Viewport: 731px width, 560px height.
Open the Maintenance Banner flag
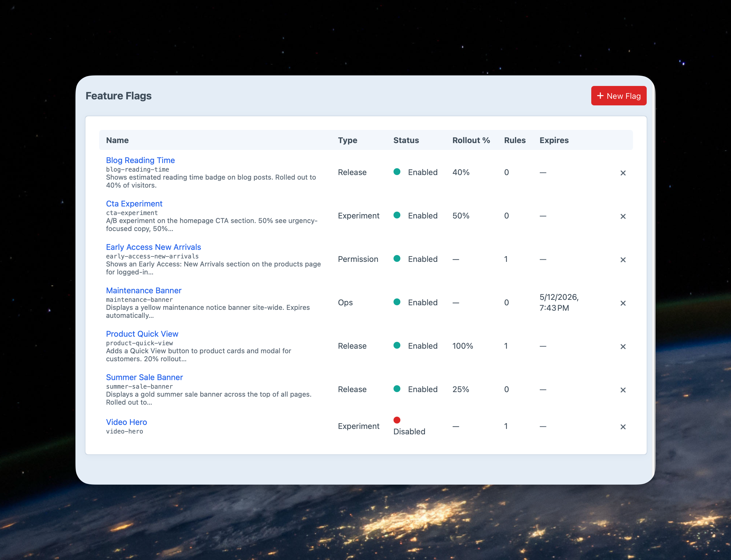click(144, 290)
